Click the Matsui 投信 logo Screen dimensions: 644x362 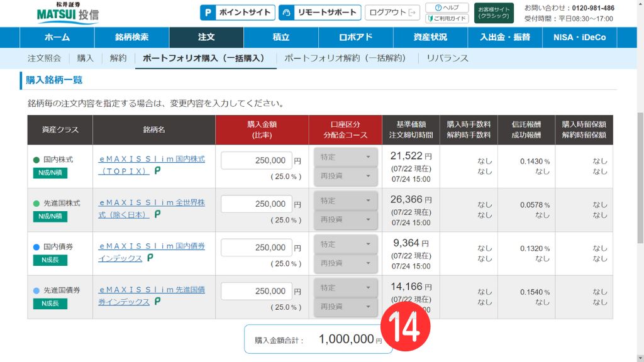tap(68, 13)
